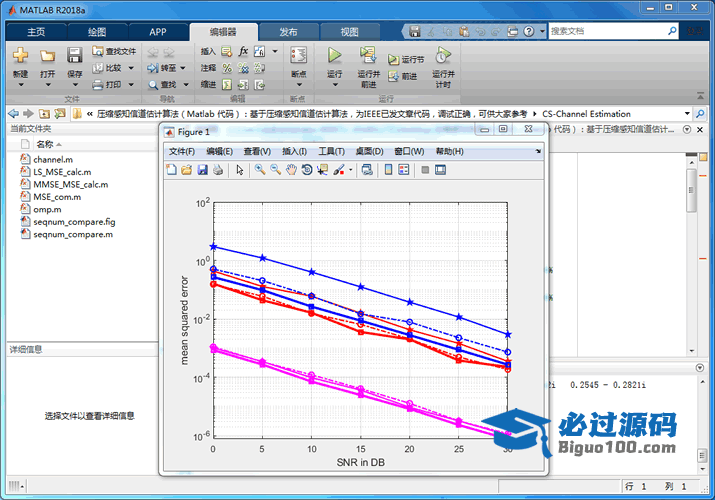Toggle the Rotate 3D tool
This screenshot has height=500, width=715.
pyautogui.click(x=307, y=170)
